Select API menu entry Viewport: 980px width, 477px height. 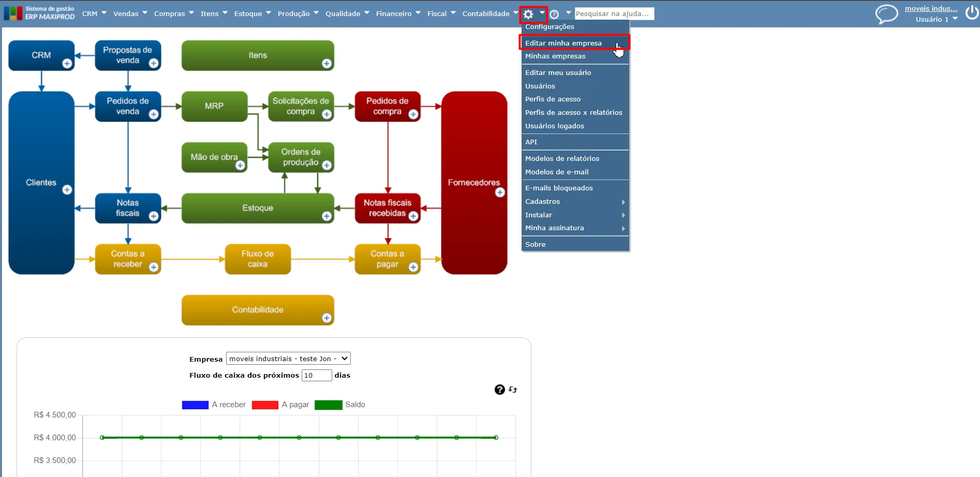575,142
